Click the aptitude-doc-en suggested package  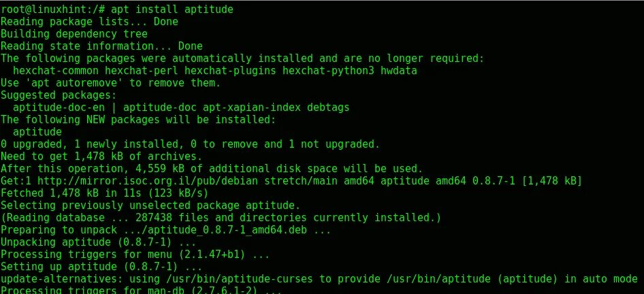click(59, 108)
